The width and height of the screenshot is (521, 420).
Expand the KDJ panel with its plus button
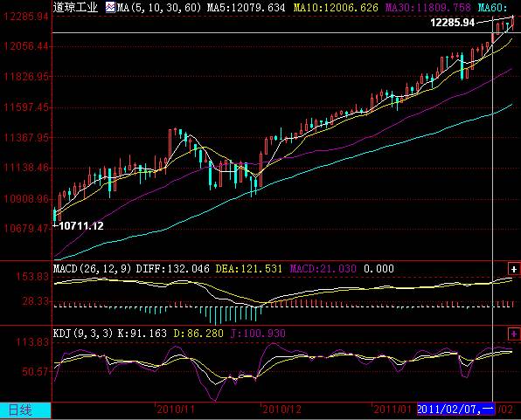pyautogui.click(x=514, y=334)
